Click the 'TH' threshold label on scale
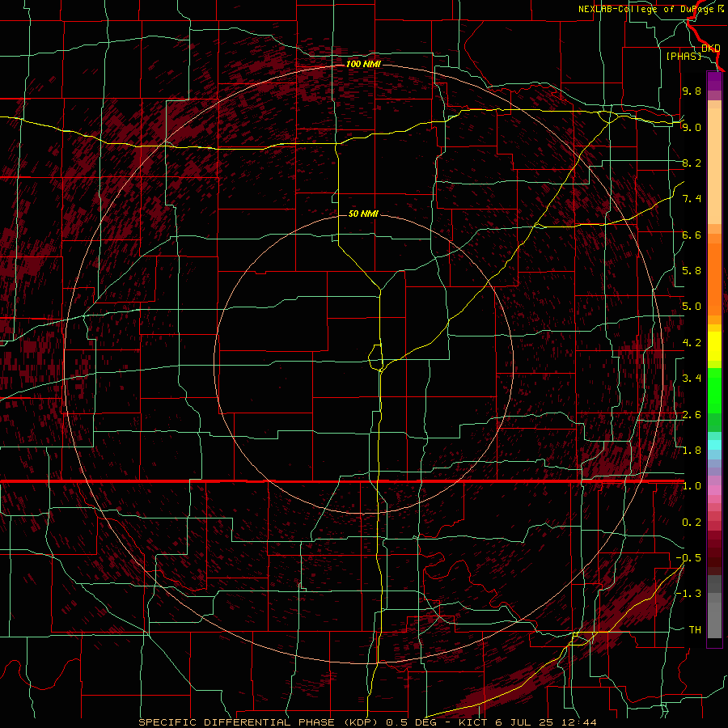The height and width of the screenshot is (728, 728). (x=695, y=630)
